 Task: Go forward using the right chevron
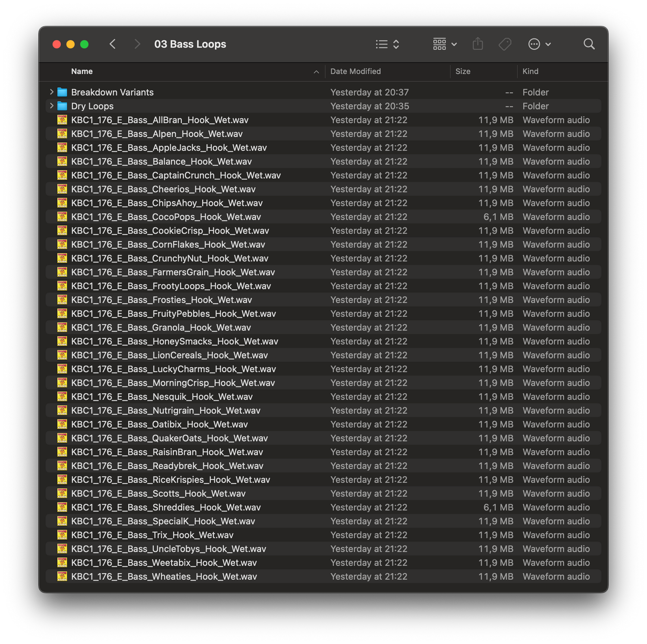point(137,44)
